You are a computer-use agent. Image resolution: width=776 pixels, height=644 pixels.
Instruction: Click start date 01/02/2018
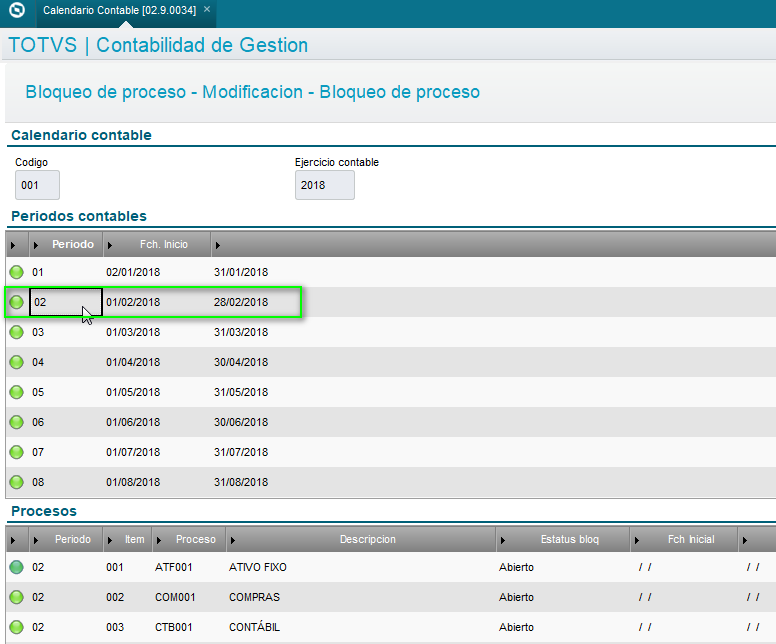point(133,302)
